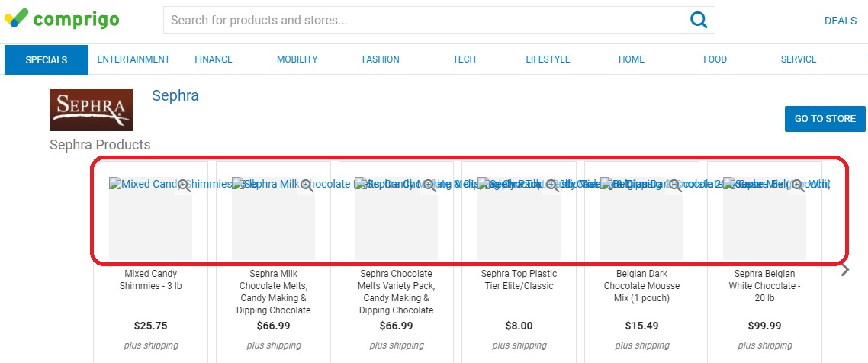Click the search magnifier icon
This screenshot has height=363, width=868.
[699, 21]
